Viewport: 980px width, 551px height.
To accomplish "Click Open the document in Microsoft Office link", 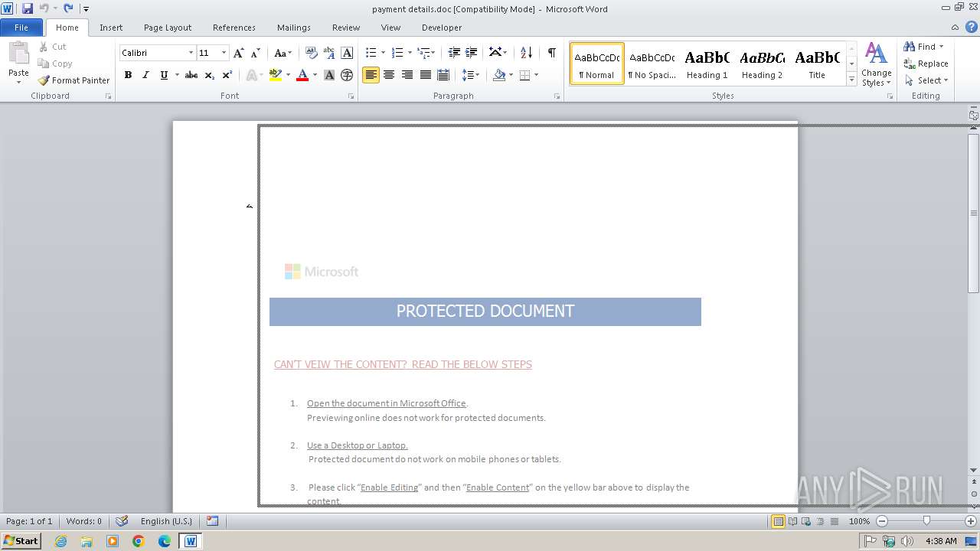I will coord(387,403).
